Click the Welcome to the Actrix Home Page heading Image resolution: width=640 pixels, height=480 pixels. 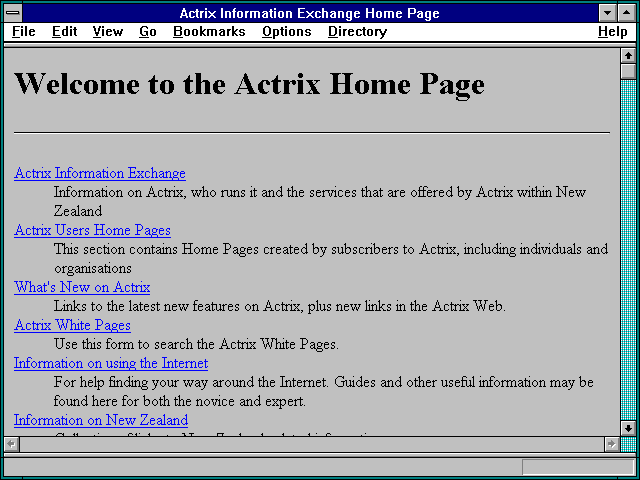(249, 84)
